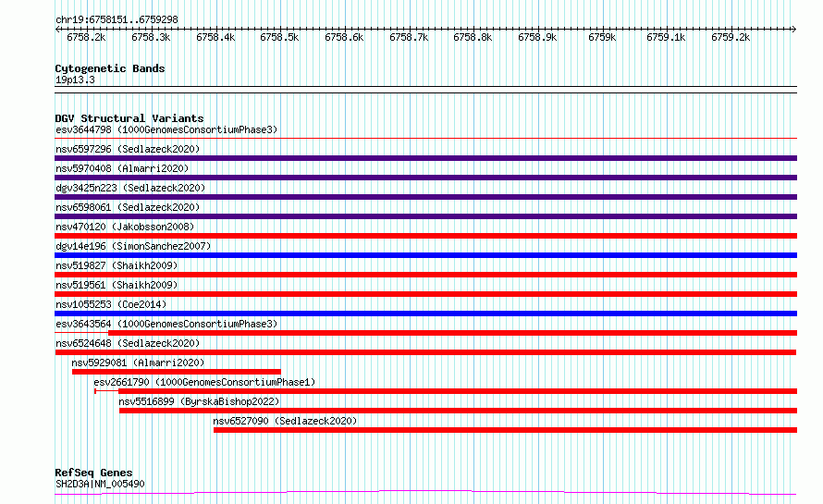The image size is (823, 504).
Task: Click the purple bar under dgv3425n223
Action: (x=425, y=197)
